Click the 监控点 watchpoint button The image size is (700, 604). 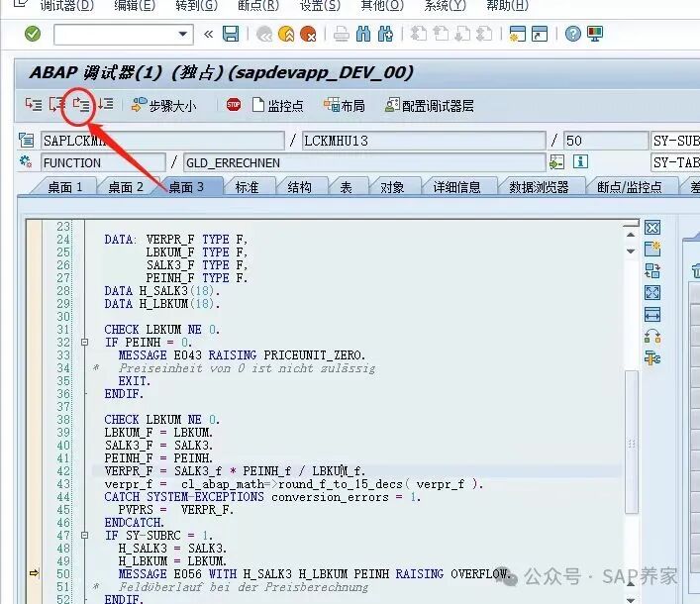tap(277, 106)
